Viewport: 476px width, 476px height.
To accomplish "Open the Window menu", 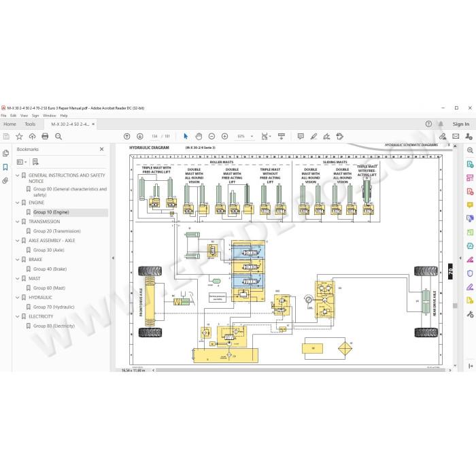I will (50, 116).
